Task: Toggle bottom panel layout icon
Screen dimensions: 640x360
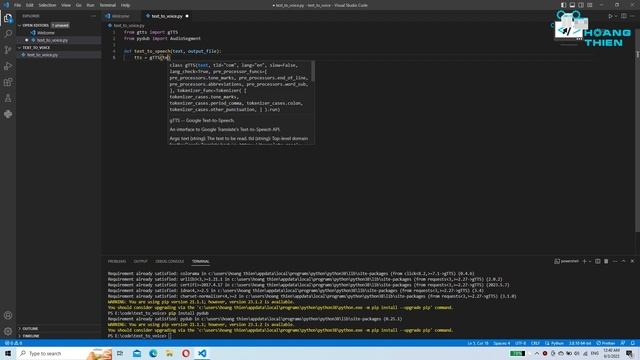Action: (x=572, y=5)
